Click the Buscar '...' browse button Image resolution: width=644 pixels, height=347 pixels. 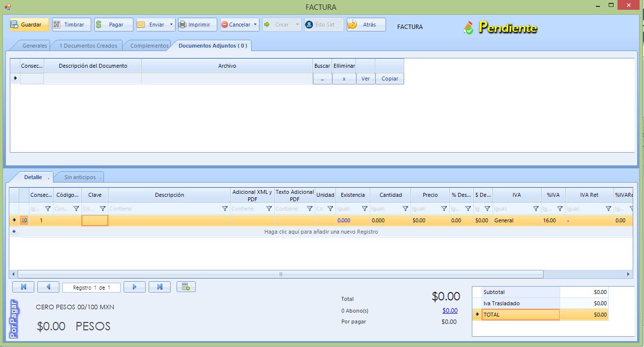click(x=322, y=79)
